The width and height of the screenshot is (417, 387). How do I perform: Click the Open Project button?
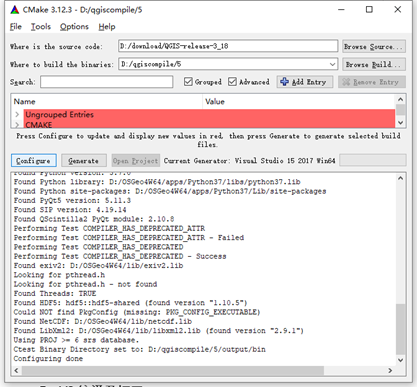(136, 161)
